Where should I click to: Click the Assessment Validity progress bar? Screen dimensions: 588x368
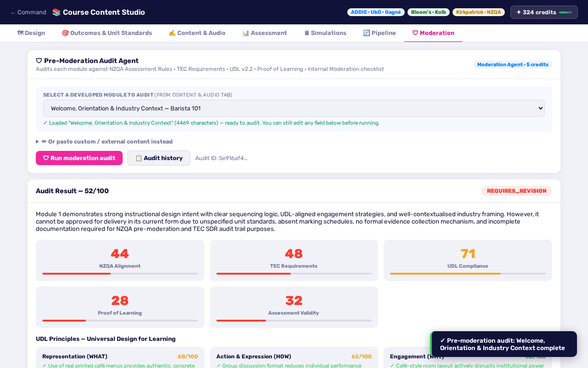pos(294,321)
